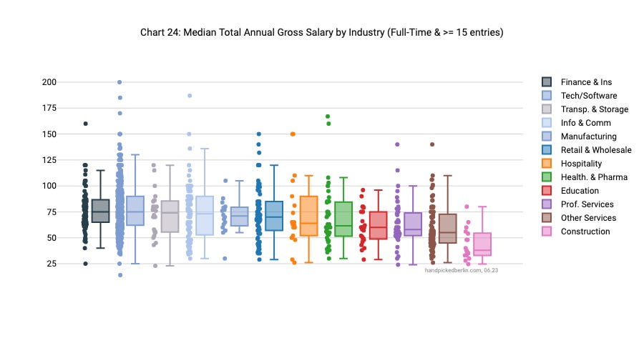The height and width of the screenshot is (343, 644).
Task: Click the 200 y-axis label
Action: tap(49, 82)
